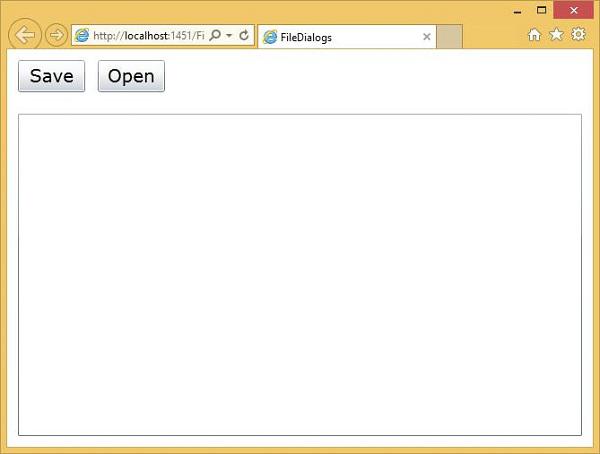Screen dimensions: 600x454
Task: Minimize the browser window
Action: (x=517, y=11)
